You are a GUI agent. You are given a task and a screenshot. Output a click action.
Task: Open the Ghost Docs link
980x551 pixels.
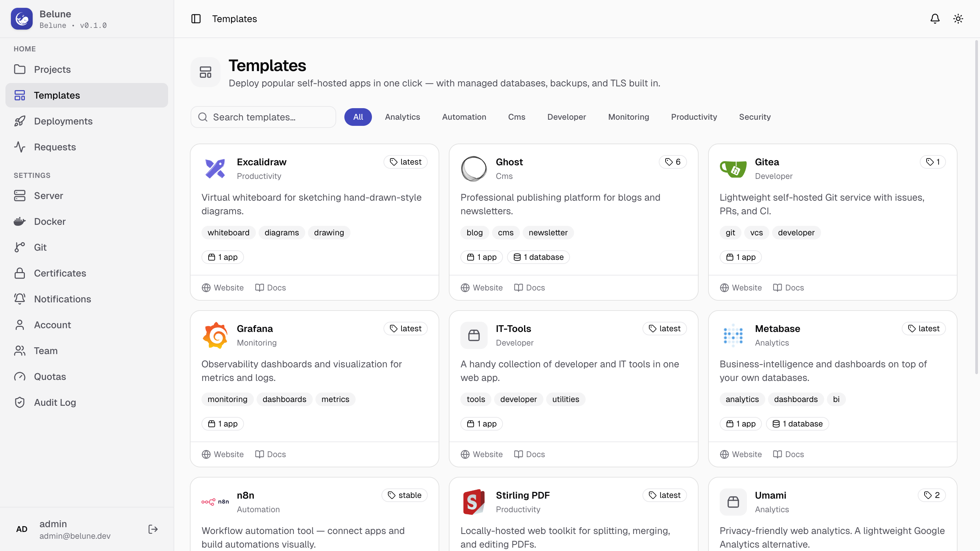529,287
